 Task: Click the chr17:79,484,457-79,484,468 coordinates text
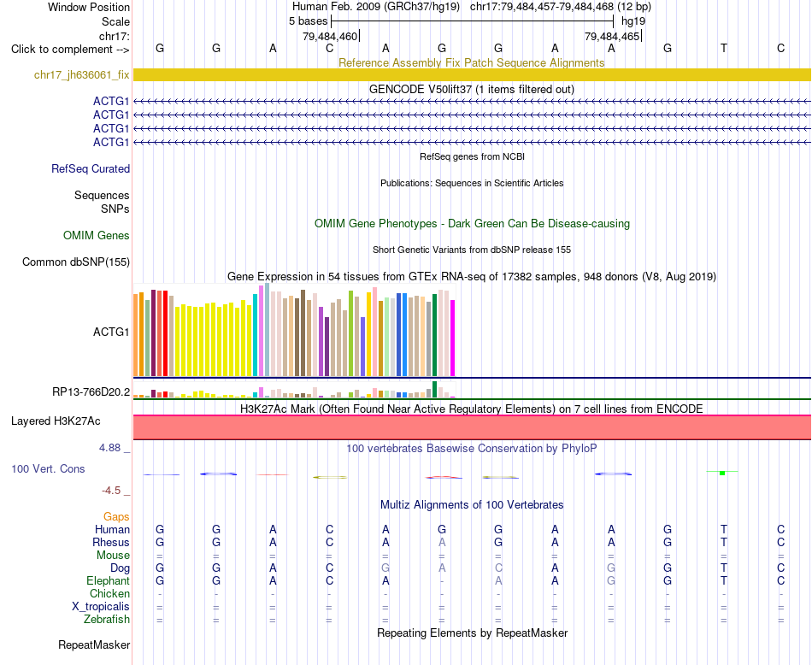click(542, 7)
